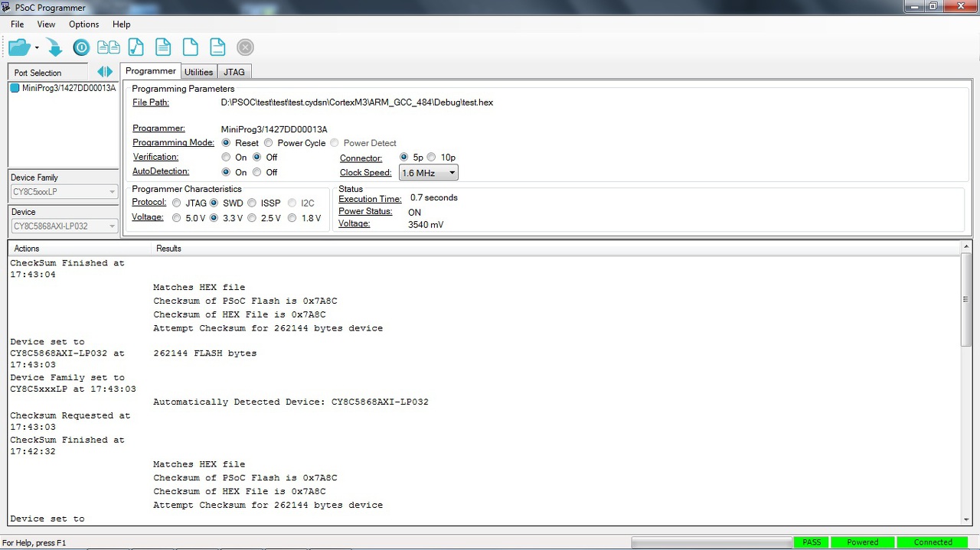Viewport: 980px width, 550px height.
Task: Click the Program download arrow icon
Action: tap(54, 47)
